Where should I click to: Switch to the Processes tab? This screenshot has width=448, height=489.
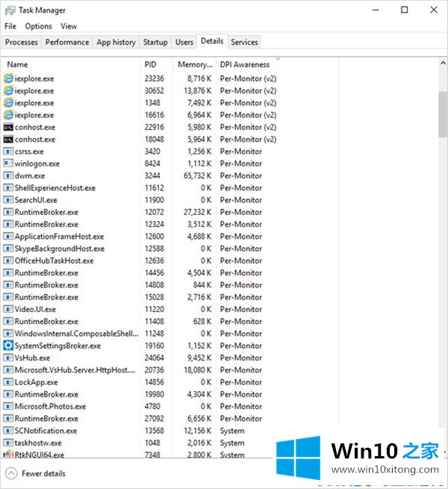pos(22,42)
